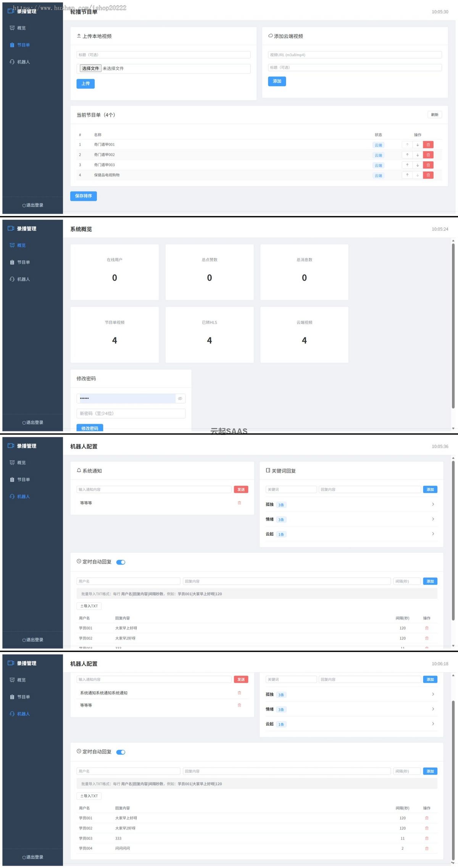Show the password in the 修改密码 field
The height and width of the screenshot is (868, 458).
180,398
